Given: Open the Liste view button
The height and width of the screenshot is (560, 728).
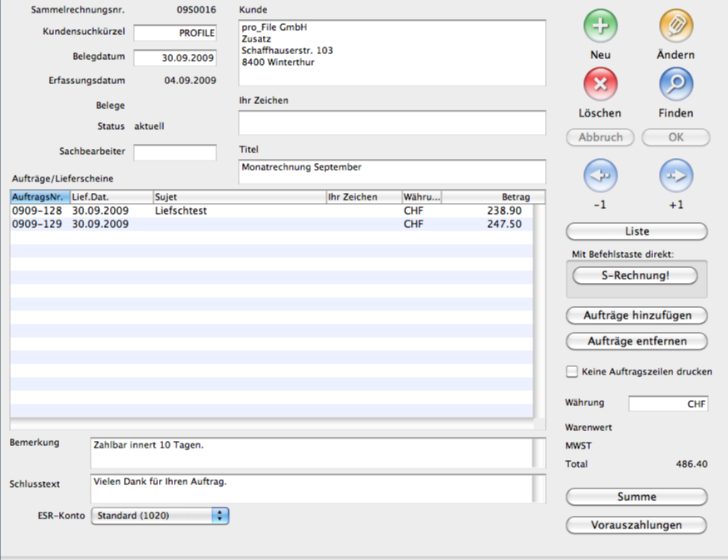Looking at the screenshot, I should click(636, 231).
